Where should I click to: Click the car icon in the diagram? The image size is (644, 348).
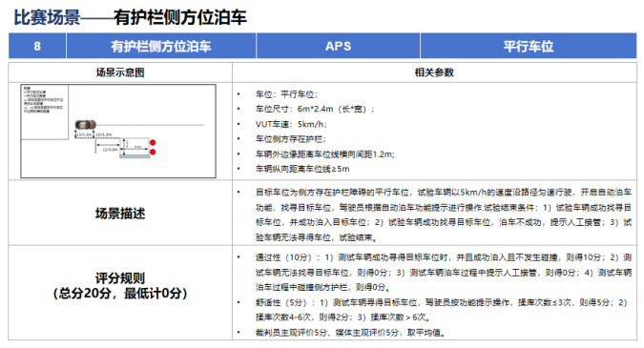(86, 124)
